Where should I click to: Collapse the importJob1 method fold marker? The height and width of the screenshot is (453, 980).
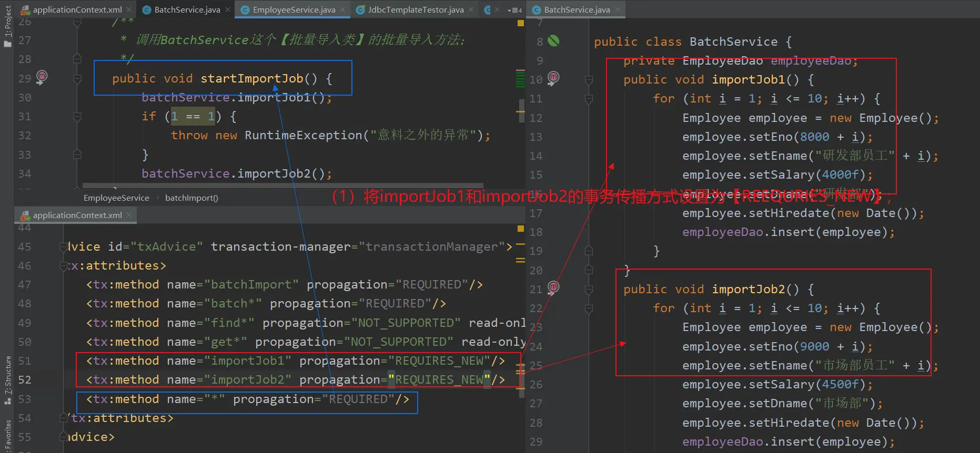coord(589,80)
